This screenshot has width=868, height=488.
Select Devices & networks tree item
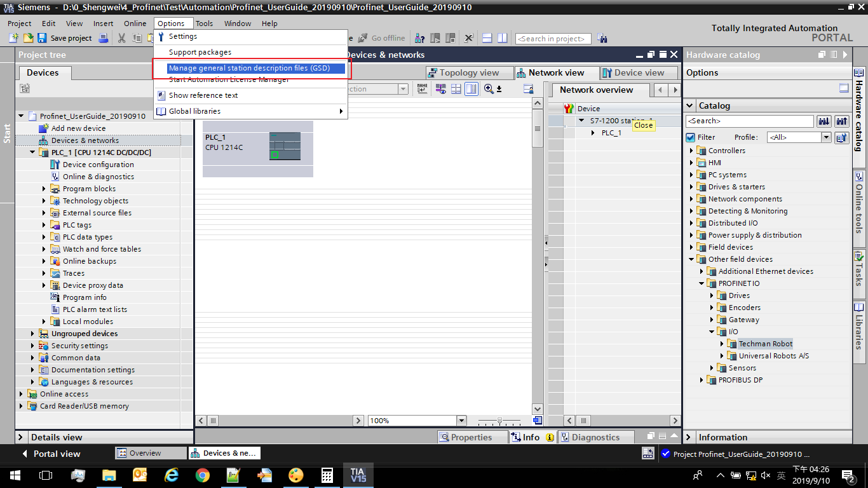85,140
